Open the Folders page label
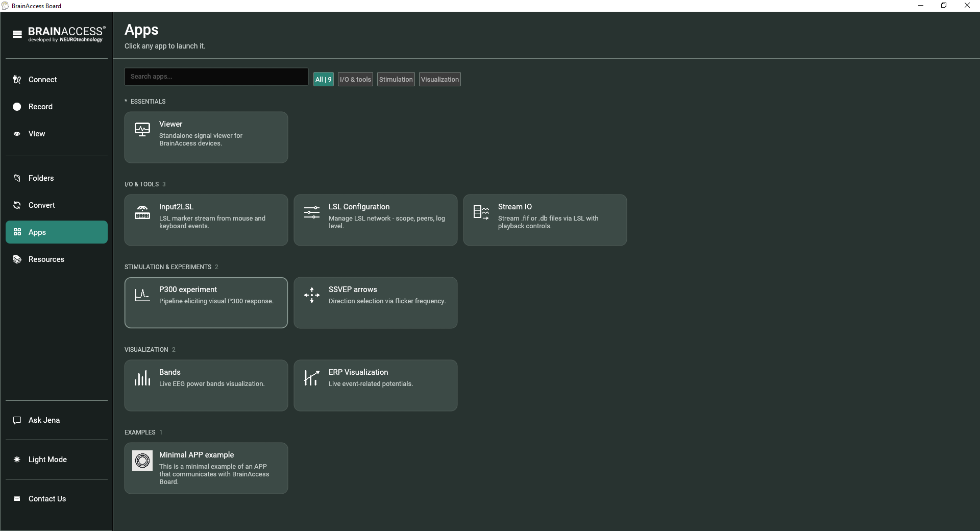 (x=41, y=178)
